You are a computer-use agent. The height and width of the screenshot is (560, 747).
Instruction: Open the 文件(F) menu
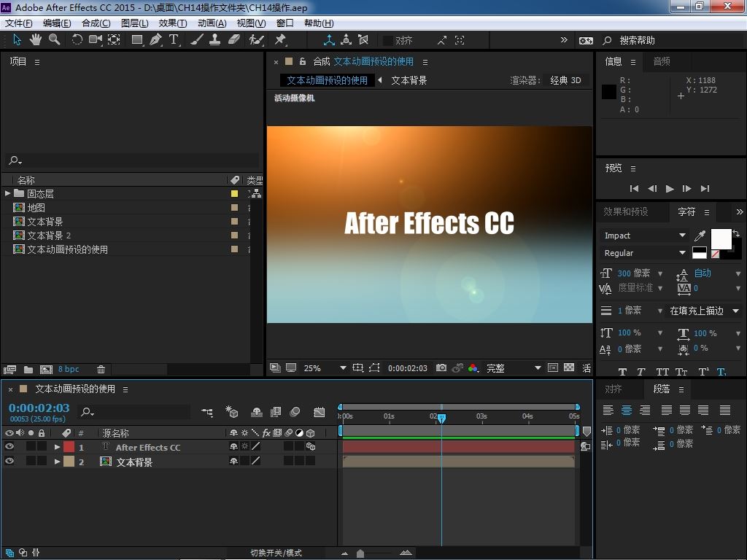point(18,23)
